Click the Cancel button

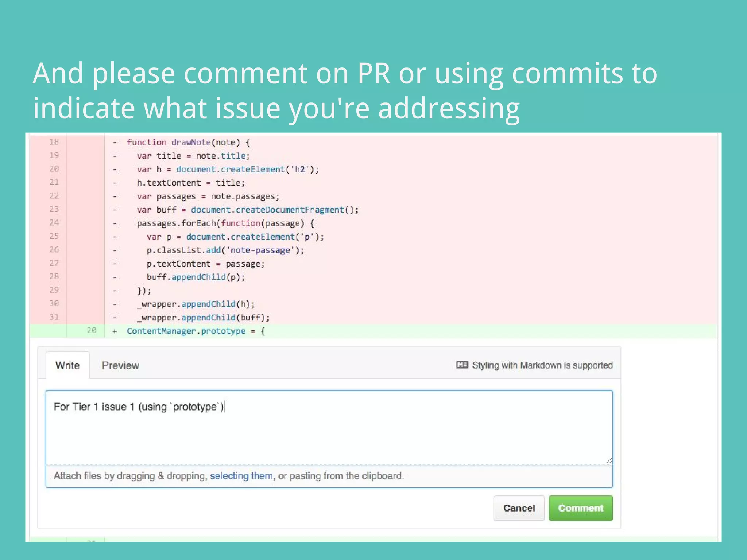519,508
